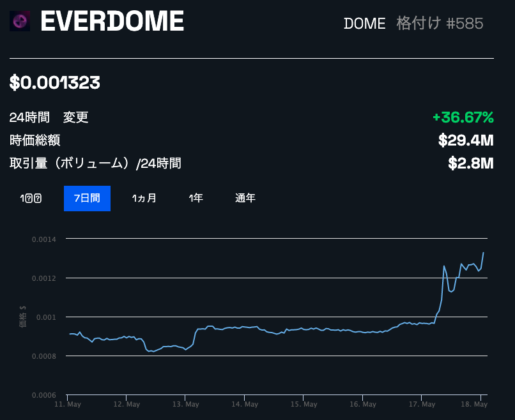The image size is (515, 420).
Task: Click the Everdome coin logo icon
Action: (20, 21)
